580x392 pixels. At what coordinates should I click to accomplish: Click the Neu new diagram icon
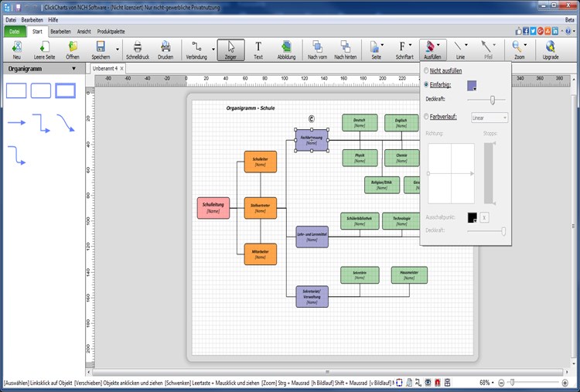(17, 50)
